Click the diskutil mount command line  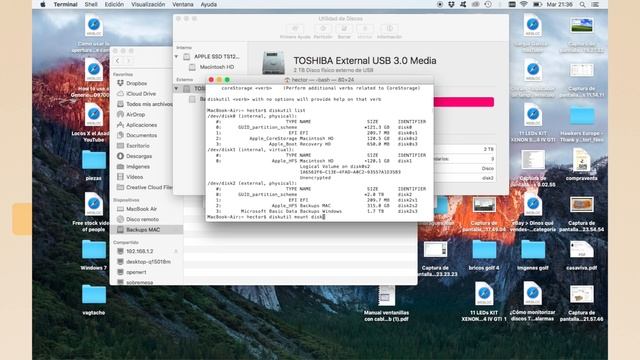pos(266,217)
